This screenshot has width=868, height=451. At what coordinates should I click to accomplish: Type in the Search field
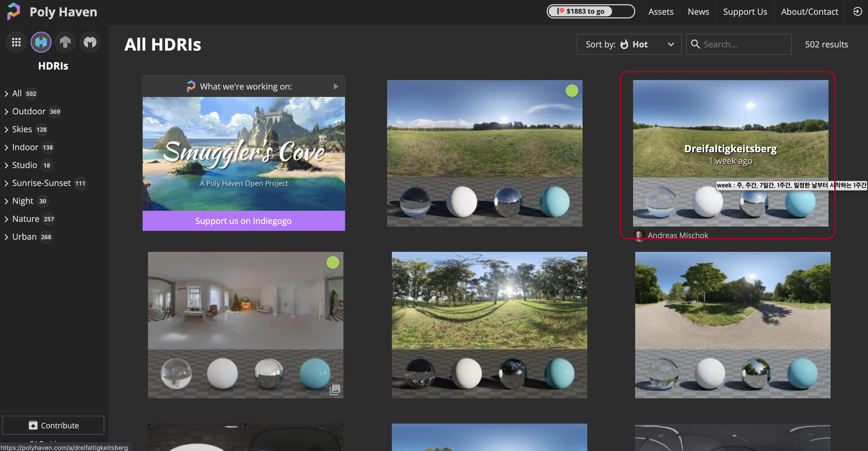coord(745,44)
